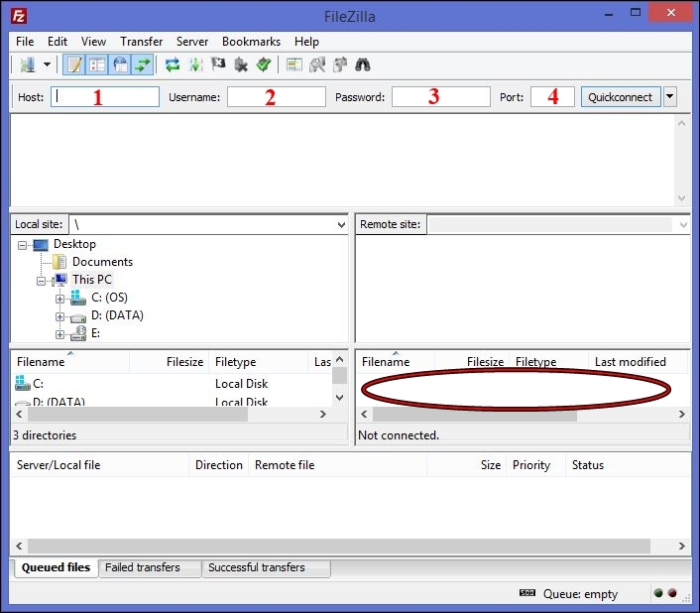
Task: Open the Site Manager icon
Action: click(27, 65)
